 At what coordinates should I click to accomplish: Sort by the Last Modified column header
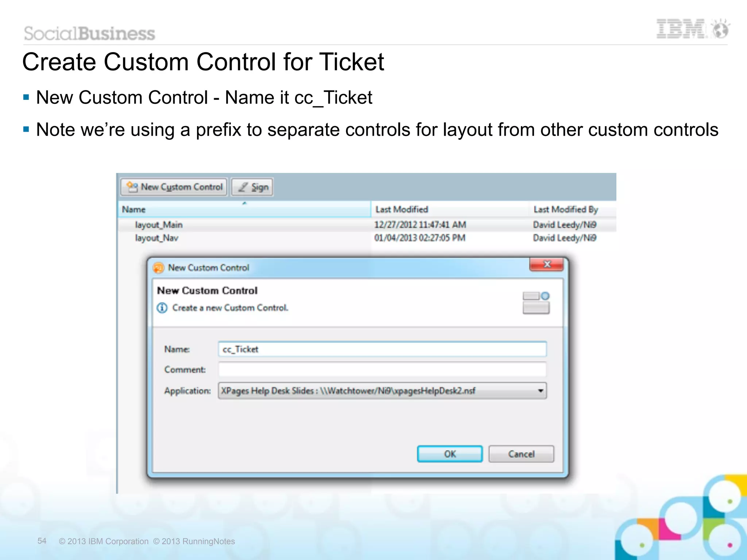[450, 209]
